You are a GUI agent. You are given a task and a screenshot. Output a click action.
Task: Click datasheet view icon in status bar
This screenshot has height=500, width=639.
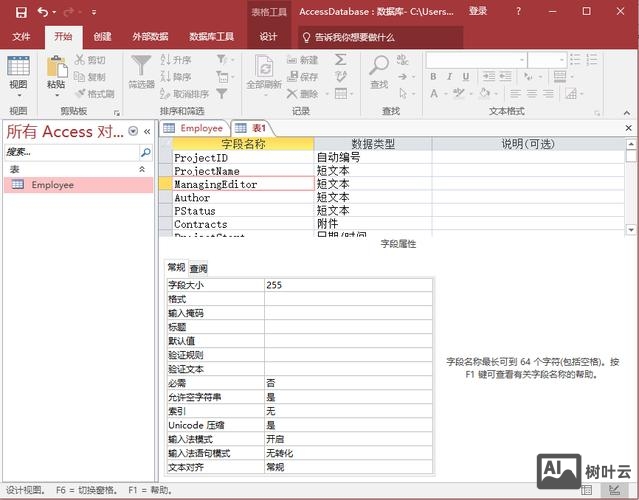587,490
